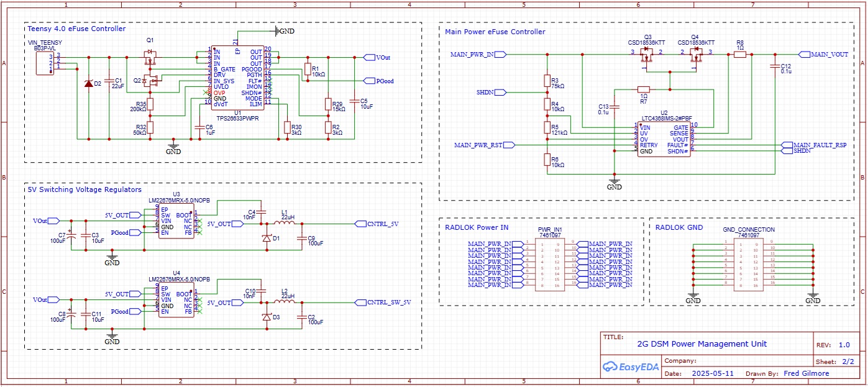
Task: Click the date '2025-05-11'
Action: click(x=711, y=374)
